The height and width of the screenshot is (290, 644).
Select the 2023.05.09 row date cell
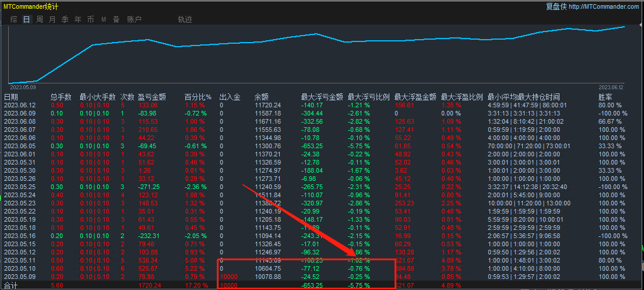tap(19, 277)
